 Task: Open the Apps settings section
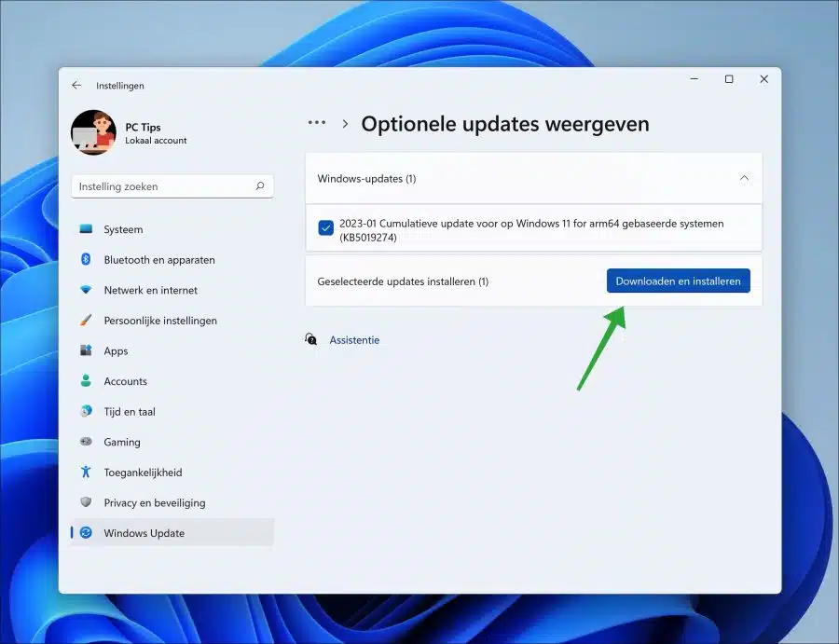[x=172, y=350]
